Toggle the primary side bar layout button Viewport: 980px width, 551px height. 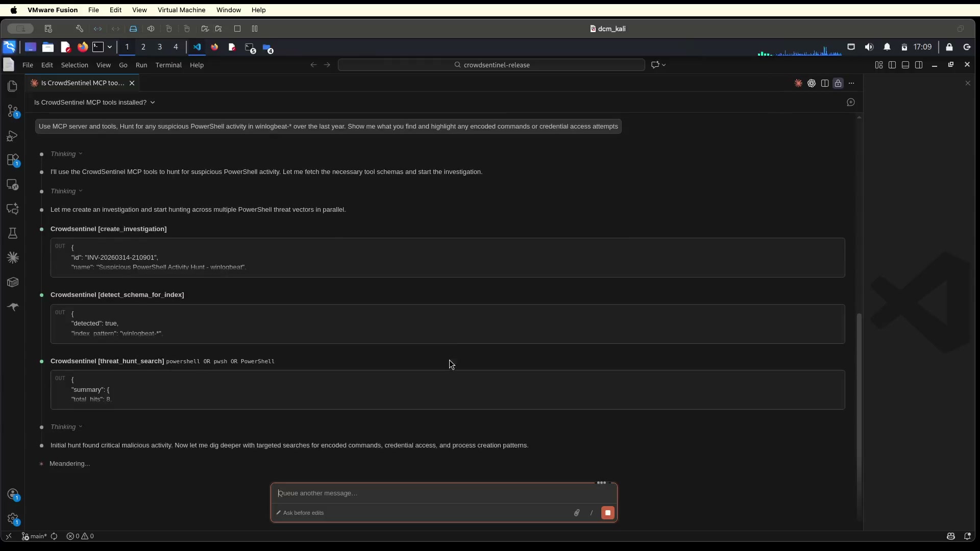coord(892,65)
